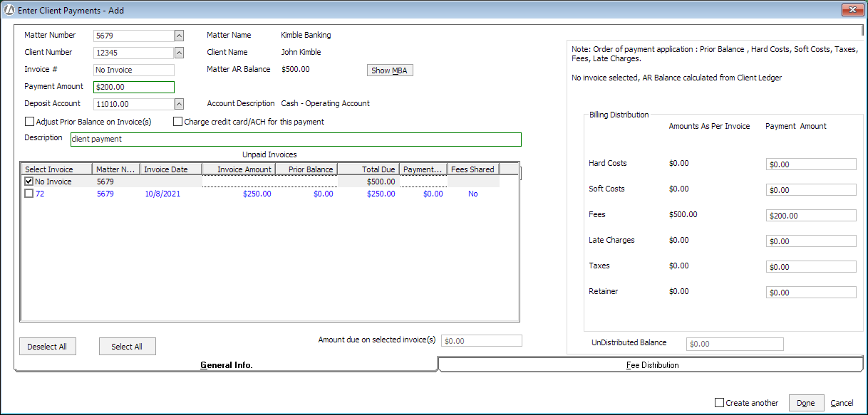Select the Fees payment amount field
868x415 pixels.
810,216
